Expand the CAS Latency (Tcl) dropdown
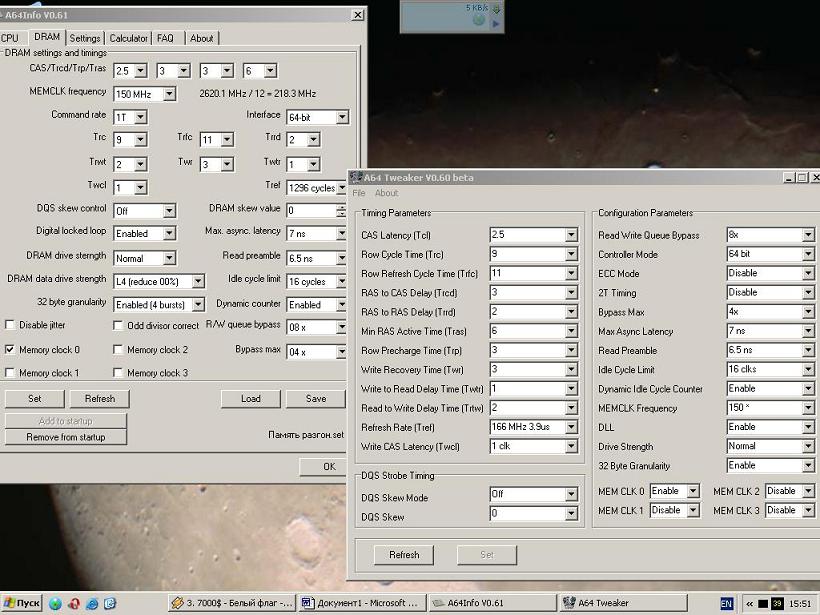This screenshot has height=615, width=820. (571, 235)
